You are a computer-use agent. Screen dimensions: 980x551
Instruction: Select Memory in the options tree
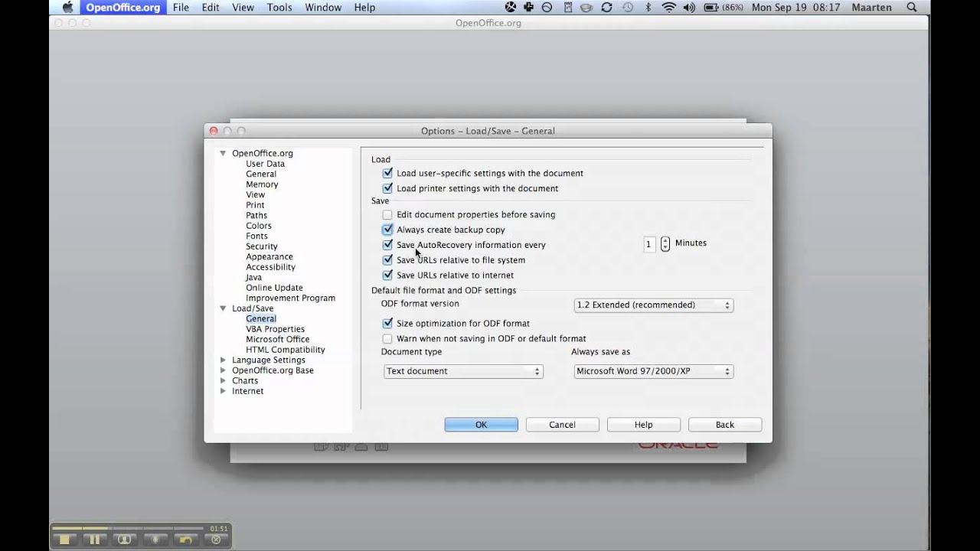pyautogui.click(x=262, y=184)
